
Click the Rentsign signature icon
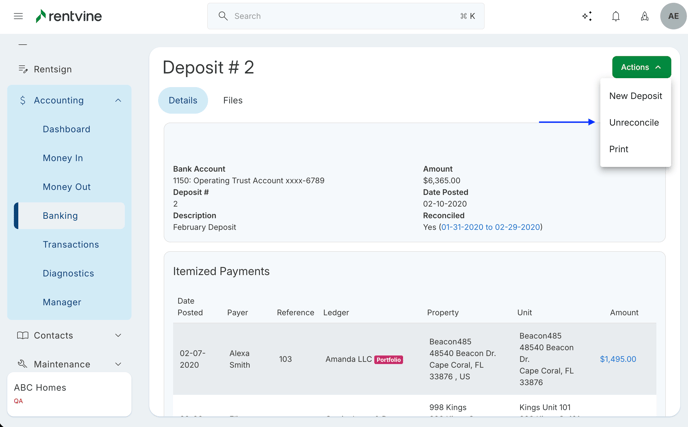[23, 69]
